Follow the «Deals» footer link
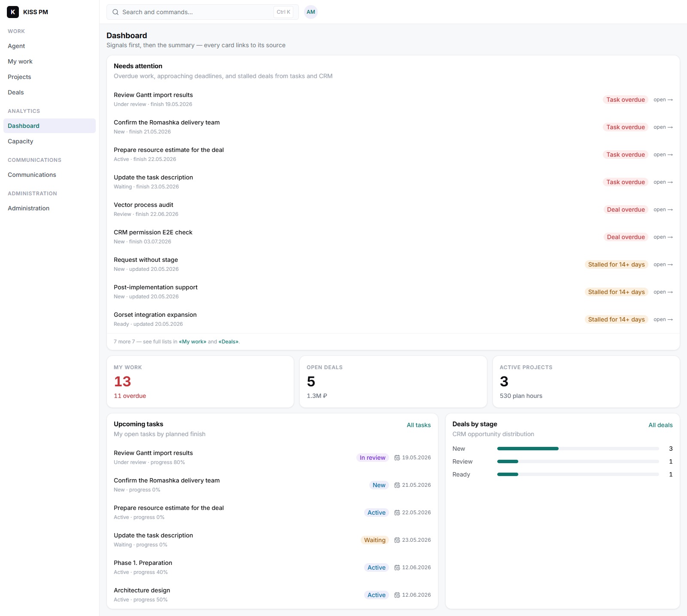 coord(228,342)
